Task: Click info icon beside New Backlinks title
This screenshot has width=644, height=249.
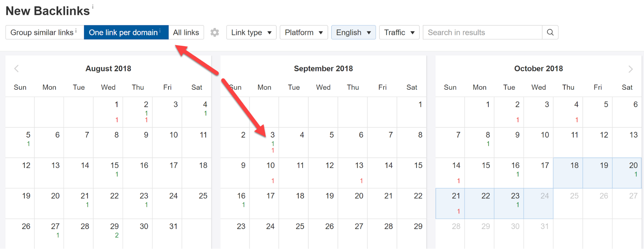Action: pos(93,6)
